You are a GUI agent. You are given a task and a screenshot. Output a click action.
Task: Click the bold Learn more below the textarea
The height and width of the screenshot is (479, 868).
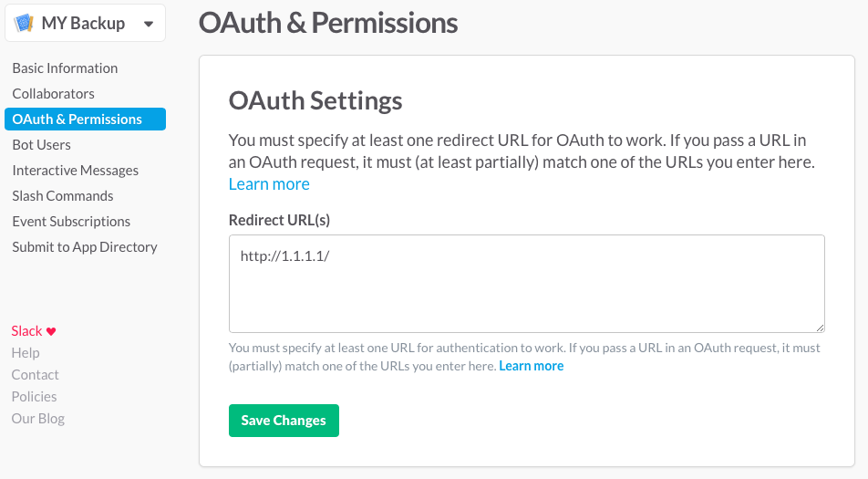tap(531, 366)
